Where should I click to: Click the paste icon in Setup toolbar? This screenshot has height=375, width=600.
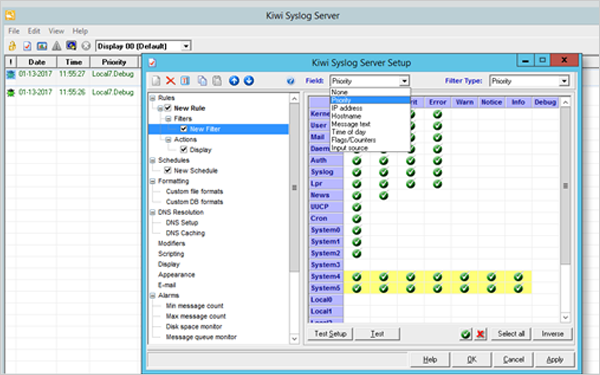[217, 81]
